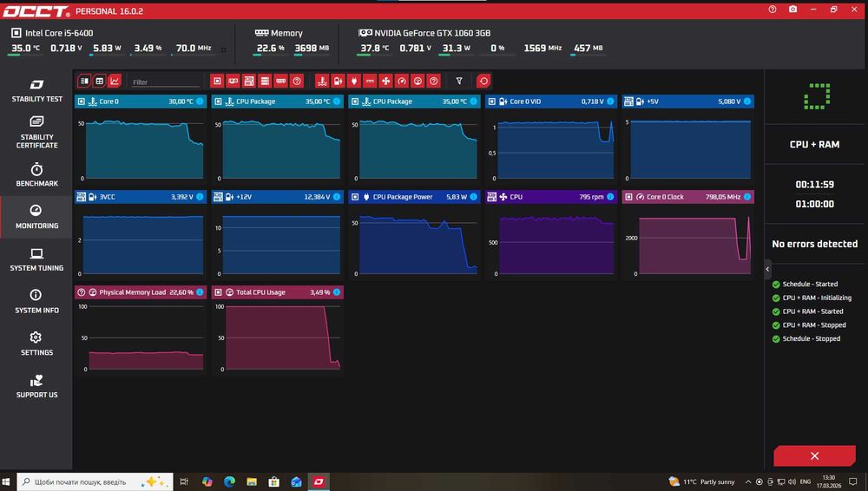
Task: Click the Core 0 Clock graph
Action: click(x=688, y=242)
